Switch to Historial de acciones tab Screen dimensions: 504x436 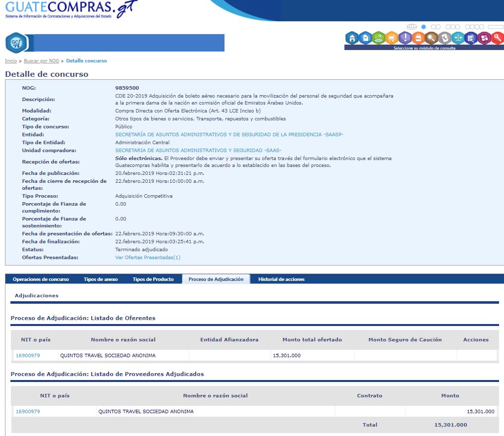[x=281, y=279]
